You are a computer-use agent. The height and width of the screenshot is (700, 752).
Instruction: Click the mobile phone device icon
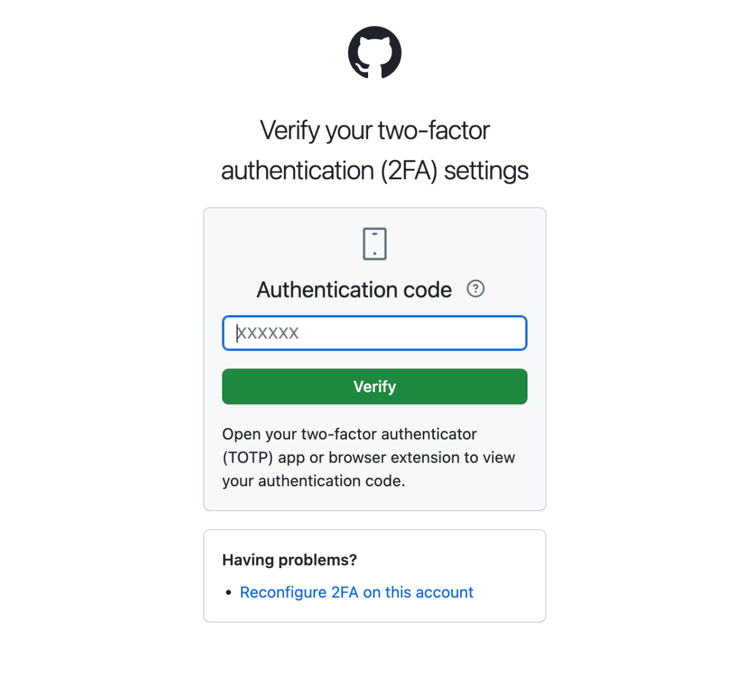coord(374,244)
